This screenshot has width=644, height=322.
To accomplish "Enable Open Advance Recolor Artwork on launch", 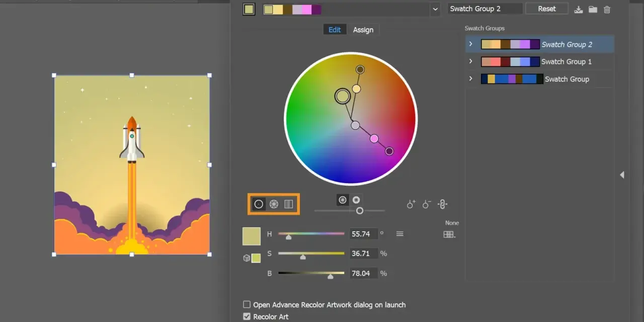I will [247, 304].
